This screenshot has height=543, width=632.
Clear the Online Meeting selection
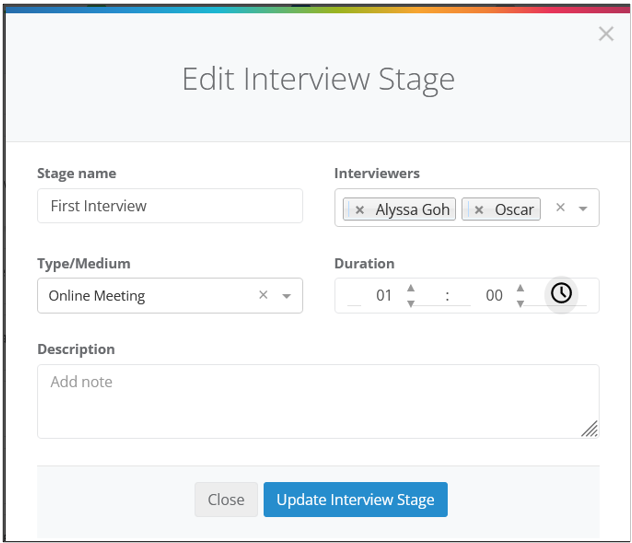click(263, 295)
